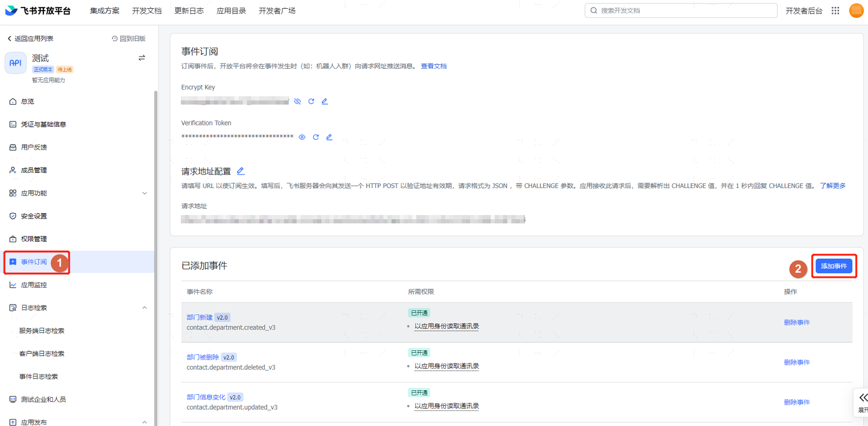
Task: Open the app grid launcher icon
Action: (836, 11)
